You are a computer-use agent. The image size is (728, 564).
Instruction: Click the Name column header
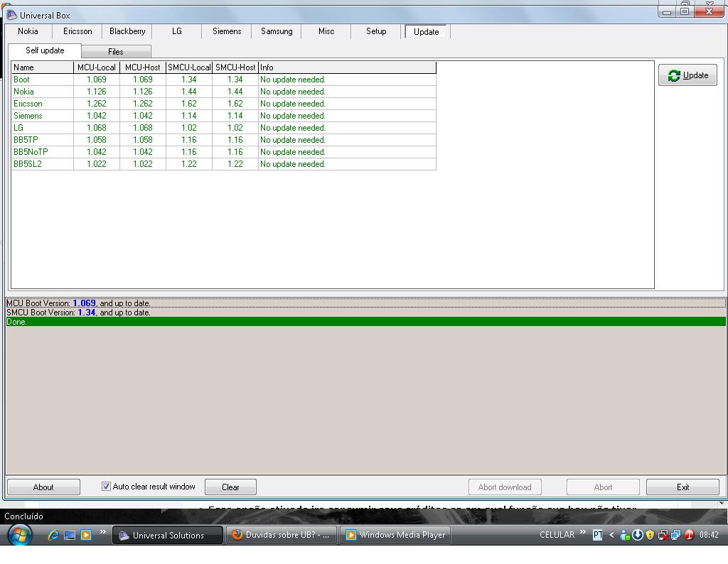(42, 67)
